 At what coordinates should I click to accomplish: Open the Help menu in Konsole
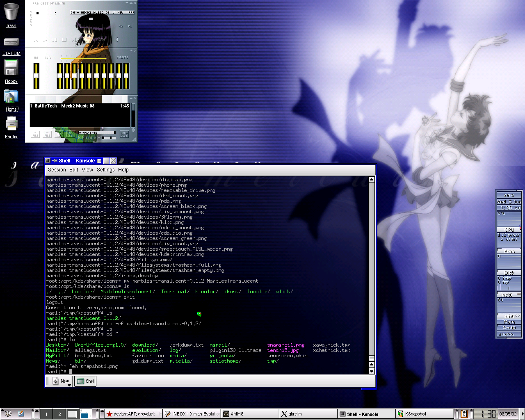123,170
